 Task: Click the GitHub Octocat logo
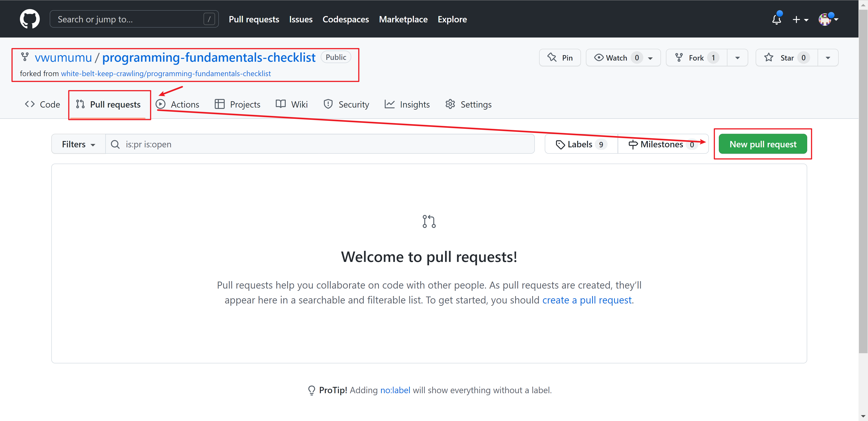30,19
